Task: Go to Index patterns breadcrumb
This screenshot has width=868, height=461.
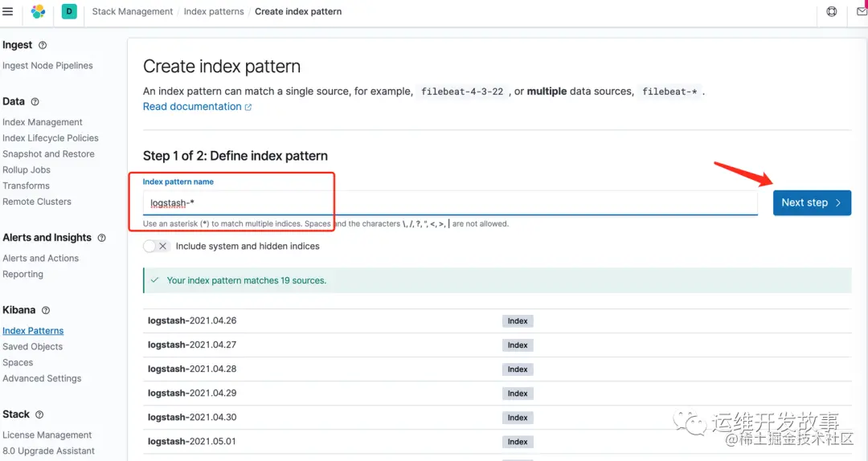Action: (214, 11)
